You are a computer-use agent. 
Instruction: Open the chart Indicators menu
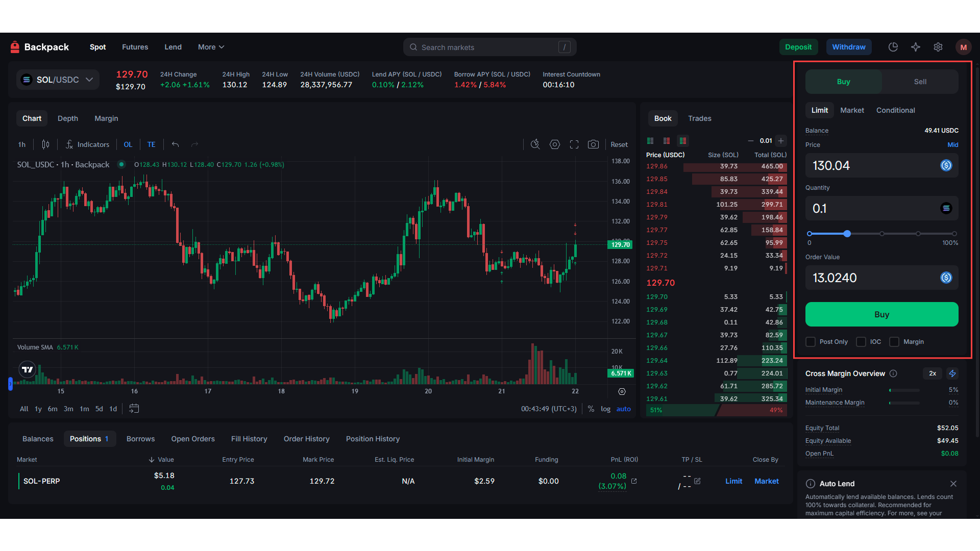pyautogui.click(x=87, y=144)
